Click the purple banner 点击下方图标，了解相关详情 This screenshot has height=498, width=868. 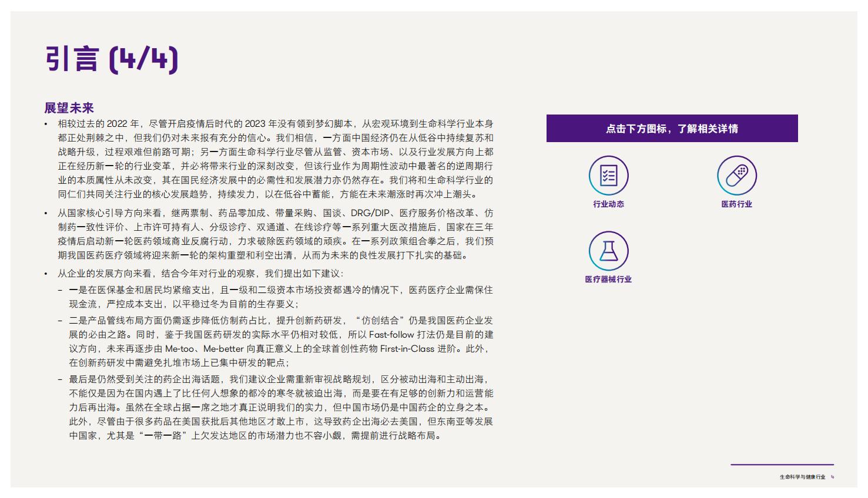(x=672, y=129)
